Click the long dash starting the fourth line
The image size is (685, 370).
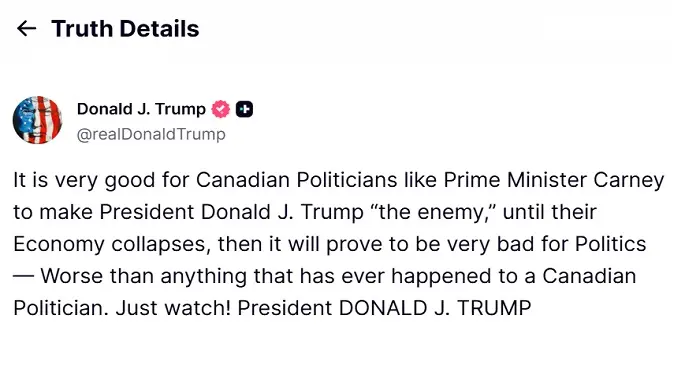24,276
